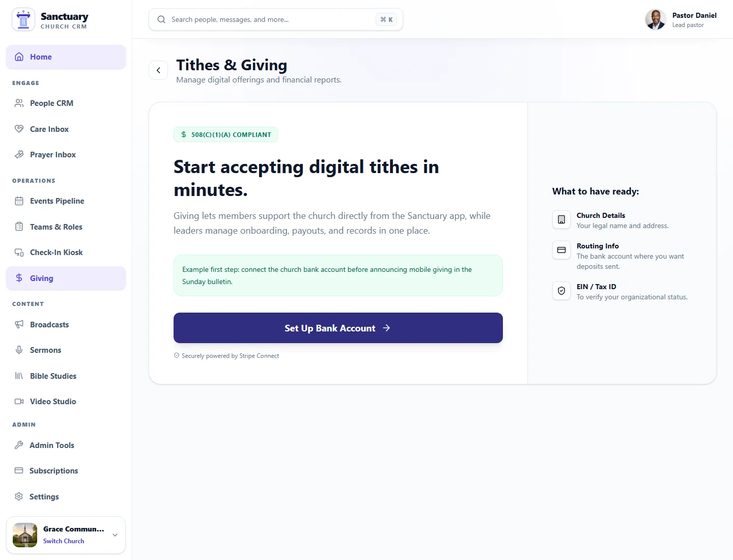Click the Grace Community church thumbnail
This screenshot has width=733, height=560.
(x=25, y=535)
